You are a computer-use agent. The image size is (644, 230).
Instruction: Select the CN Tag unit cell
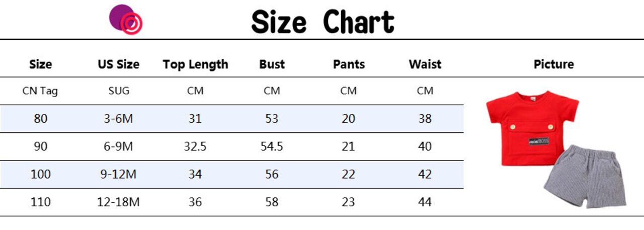click(40, 91)
